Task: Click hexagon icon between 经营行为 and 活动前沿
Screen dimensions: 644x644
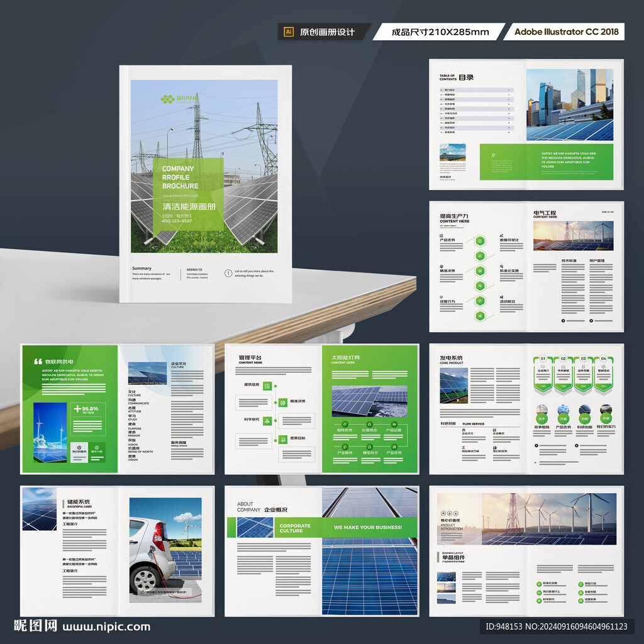Action: tap(480, 301)
